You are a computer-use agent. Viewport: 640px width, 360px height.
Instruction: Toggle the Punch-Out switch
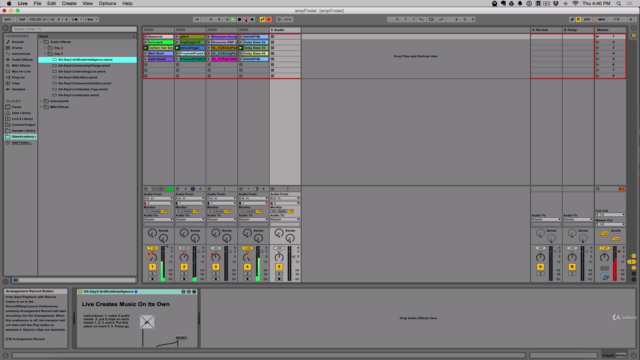pos(441,19)
